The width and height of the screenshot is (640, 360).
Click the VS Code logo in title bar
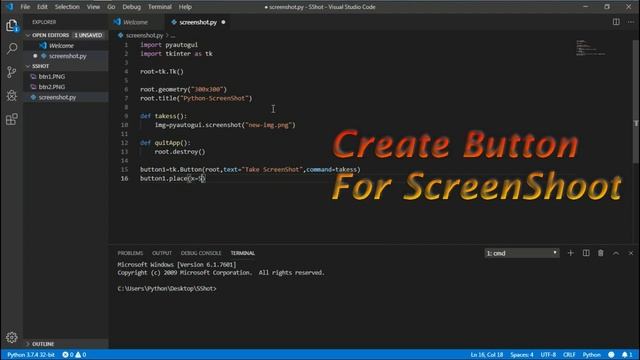10,7
